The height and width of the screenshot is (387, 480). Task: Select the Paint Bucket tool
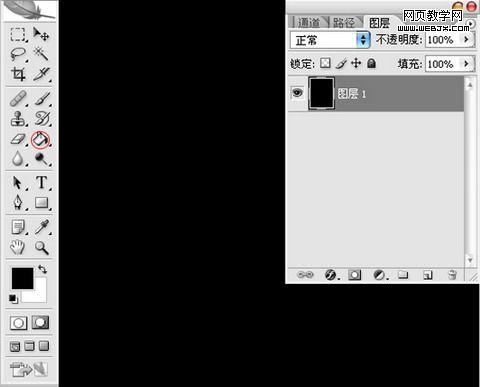[x=41, y=139]
